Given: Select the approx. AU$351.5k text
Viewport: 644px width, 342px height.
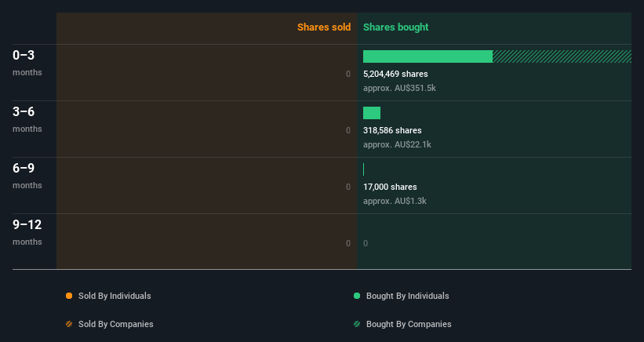Looking at the screenshot, I should coord(399,88).
